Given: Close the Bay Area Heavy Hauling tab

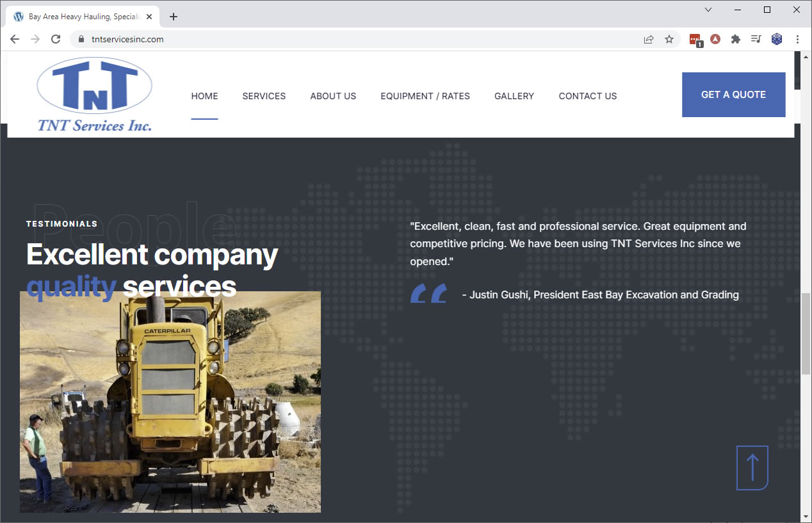Looking at the screenshot, I should (149, 17).
